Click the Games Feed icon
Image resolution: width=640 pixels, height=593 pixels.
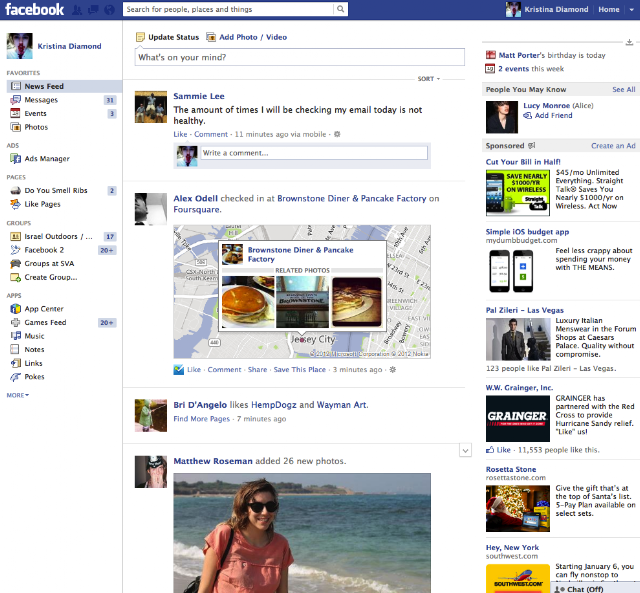pos(16,322)
